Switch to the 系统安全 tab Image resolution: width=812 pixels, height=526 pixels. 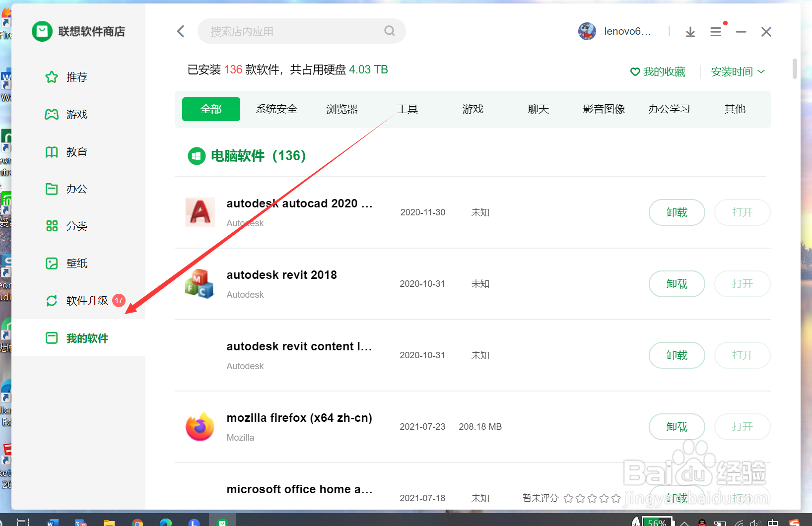pos(276,109)
